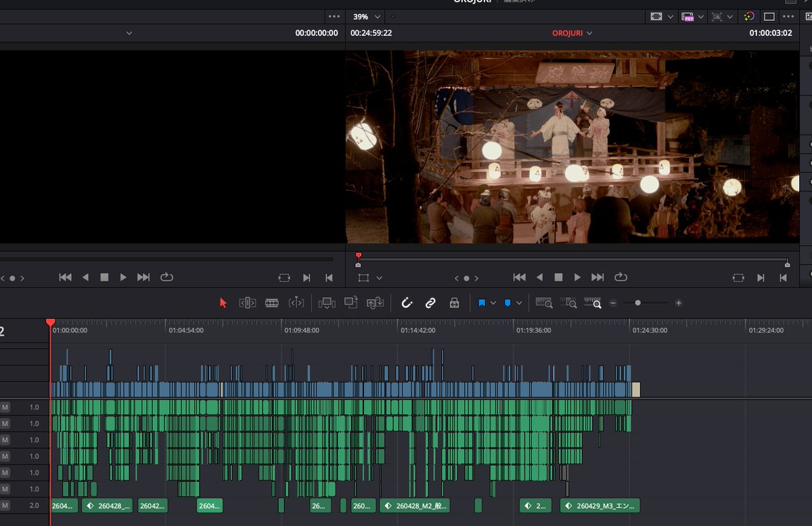Mute the first audio track (top M)
812x526 pixels.
coord(5,408)
